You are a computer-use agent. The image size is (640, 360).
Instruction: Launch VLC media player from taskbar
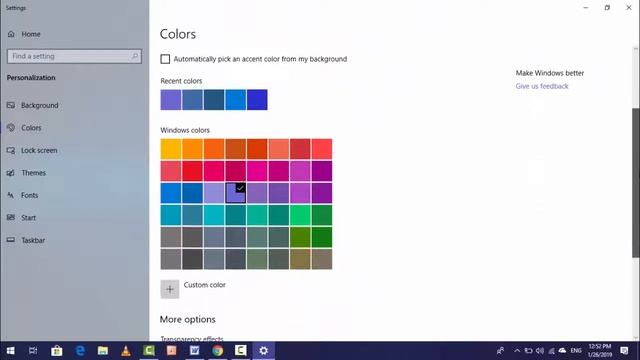[x=126, y=351]
